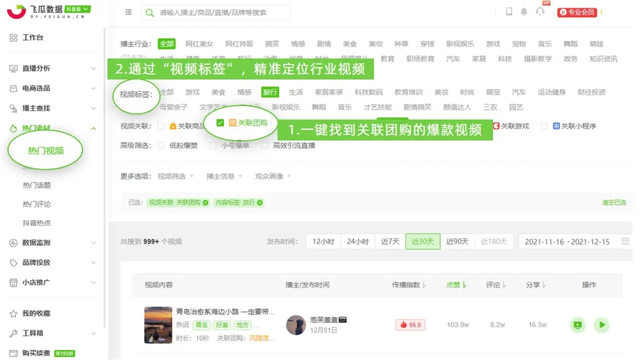
Task: Select 科技数码 video tag
Action: (369, 92)
